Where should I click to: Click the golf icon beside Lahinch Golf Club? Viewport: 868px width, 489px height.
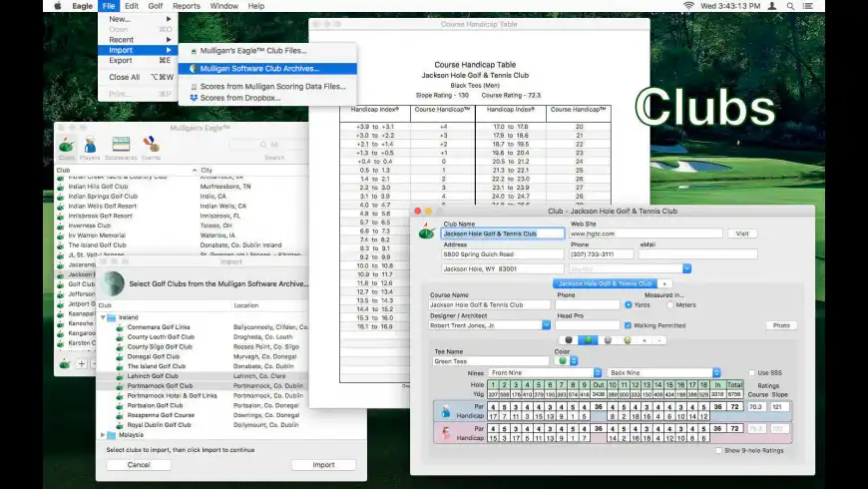[120, 376]
